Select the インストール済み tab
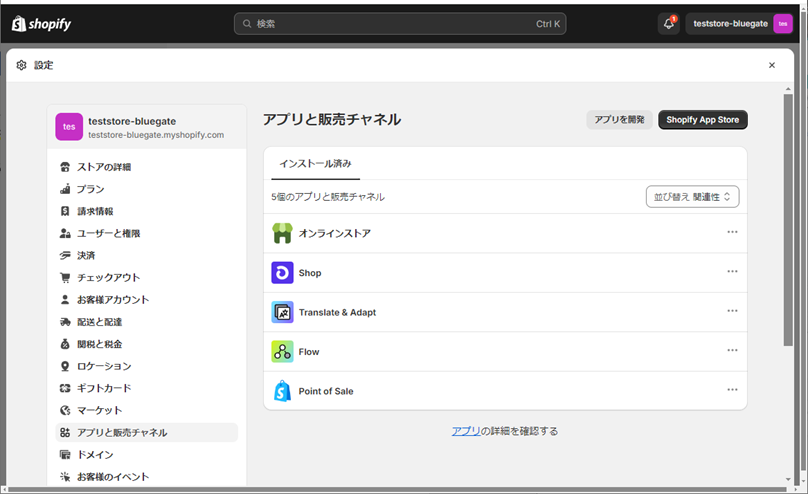 click(x=315, y=164)
